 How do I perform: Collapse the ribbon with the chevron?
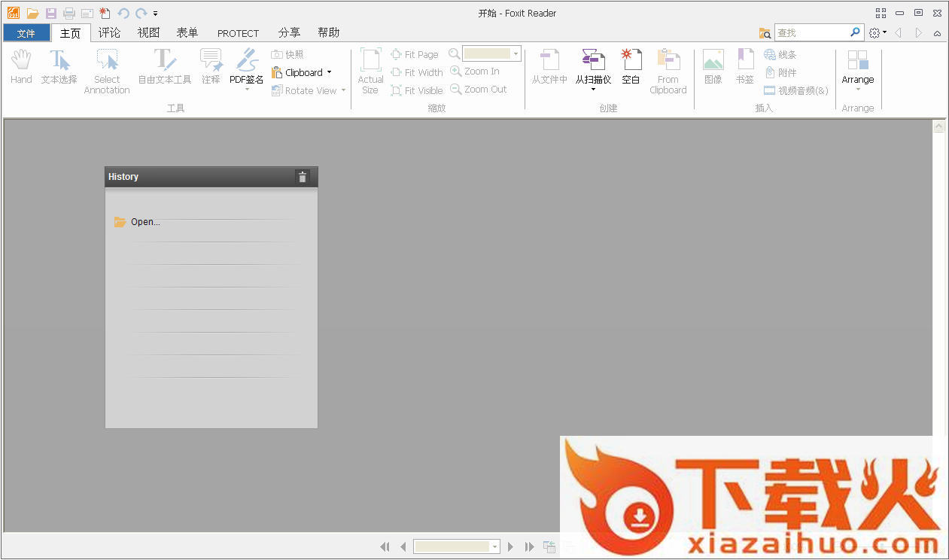(937, 33)
